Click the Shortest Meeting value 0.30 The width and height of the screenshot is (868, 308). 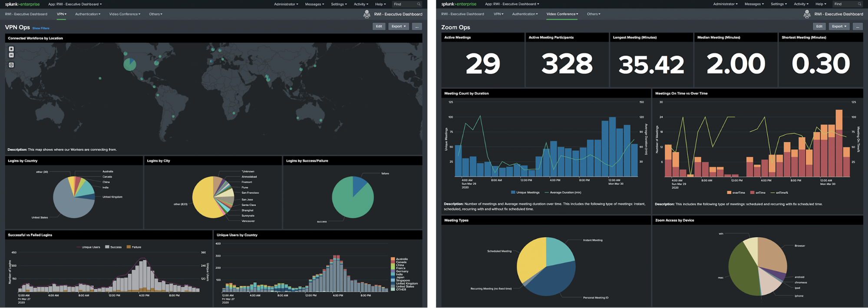tap(820, 64)
